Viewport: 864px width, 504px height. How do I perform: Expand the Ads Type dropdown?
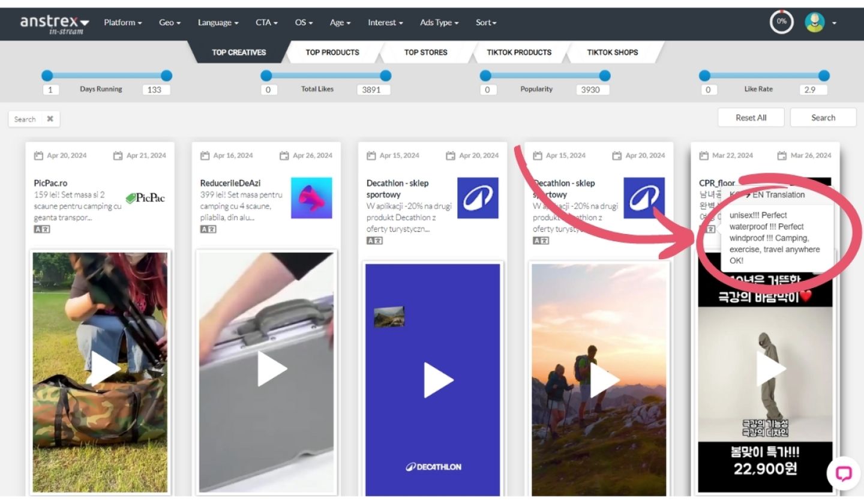tap(439, 23)
